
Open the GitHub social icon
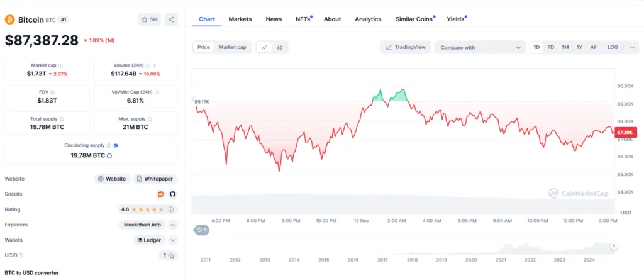click(172, 194)
